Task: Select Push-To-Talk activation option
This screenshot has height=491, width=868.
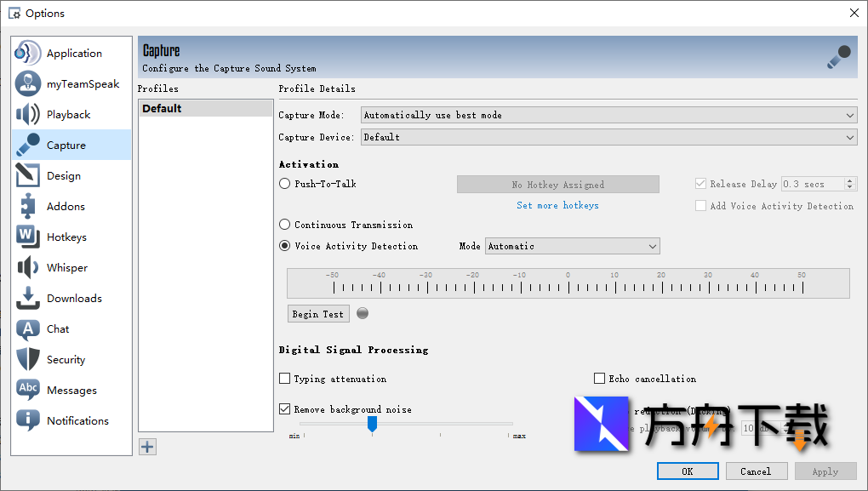Action: click(285, 184)
